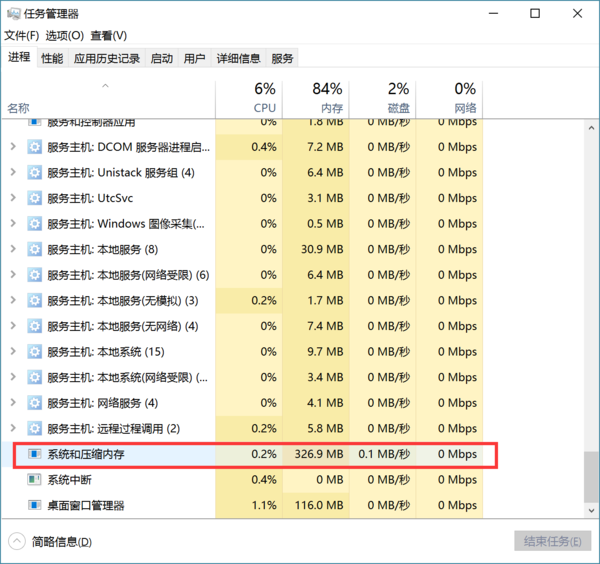Expand 服务主机: 本地系统 (15) group

[x=13, y=351]
